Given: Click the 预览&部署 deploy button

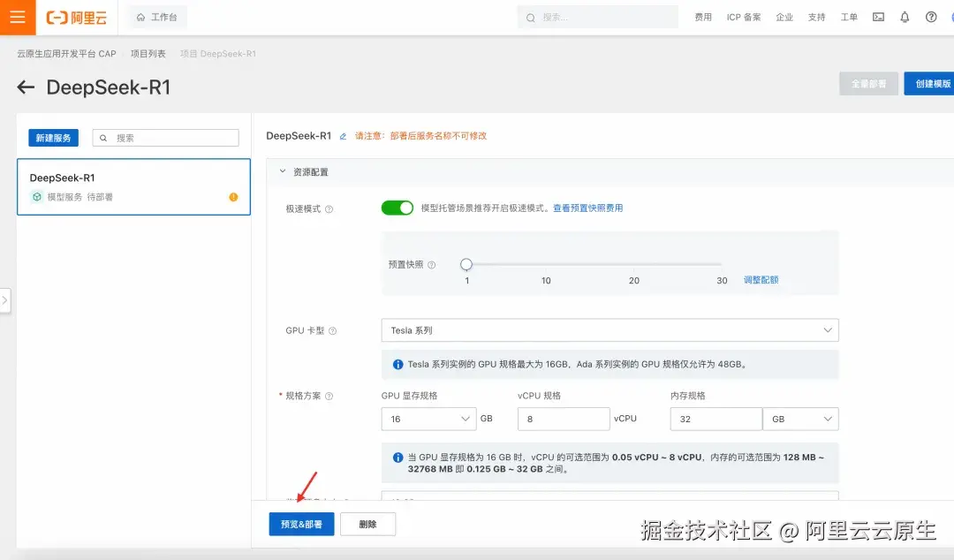Looking at the screenshot, I should 300,524.
